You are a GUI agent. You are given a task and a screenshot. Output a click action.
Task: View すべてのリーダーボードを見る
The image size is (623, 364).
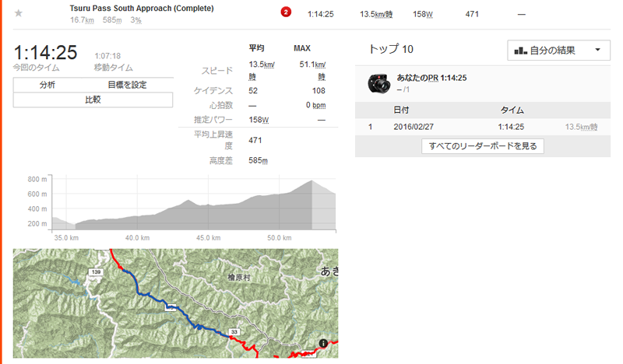[x=483, y=146]
